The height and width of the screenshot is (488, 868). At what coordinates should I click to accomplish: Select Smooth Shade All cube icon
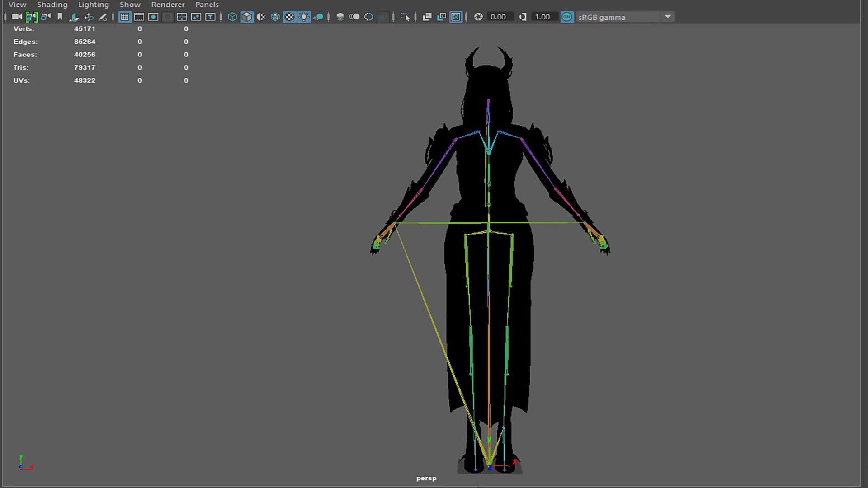[x=247, y=17]
